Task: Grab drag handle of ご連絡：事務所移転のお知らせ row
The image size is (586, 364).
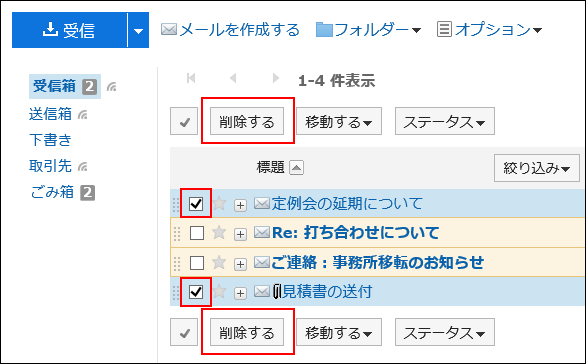Action: (x=177, y=264)
